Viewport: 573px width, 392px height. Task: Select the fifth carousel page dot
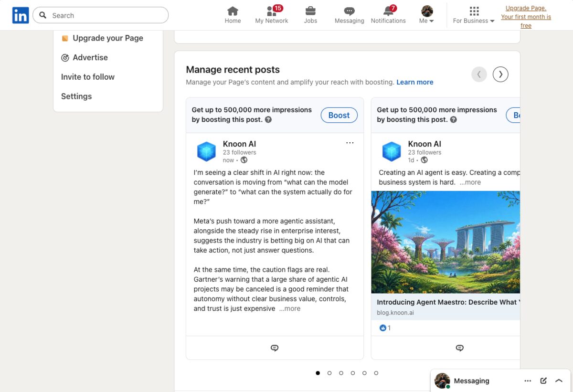364,373
